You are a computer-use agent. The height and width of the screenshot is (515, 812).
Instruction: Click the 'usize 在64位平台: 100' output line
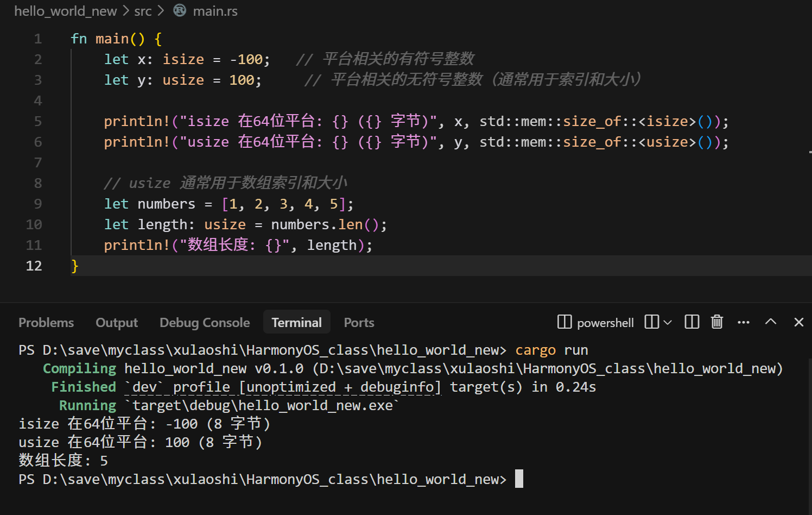141,442
